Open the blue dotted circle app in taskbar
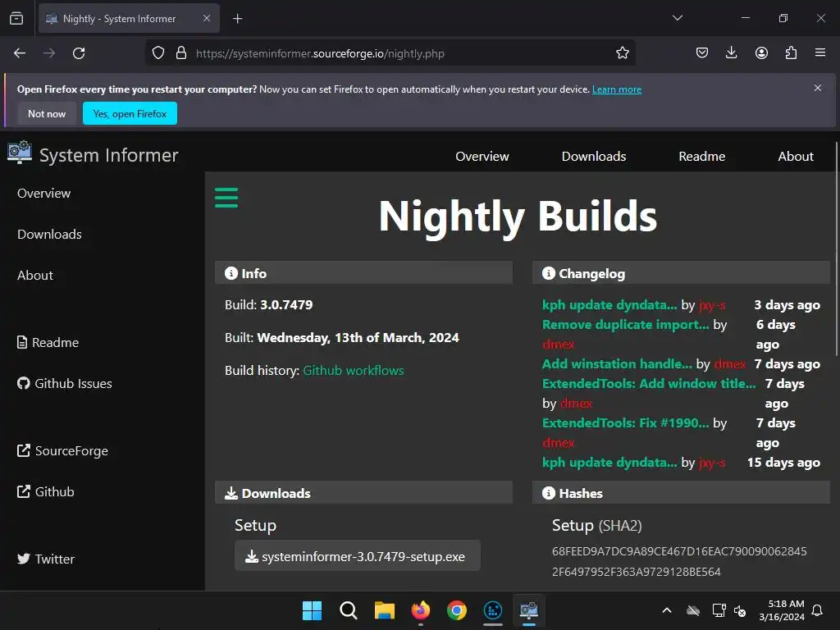This screenshot has height=630, width=840. click(492, 610)
